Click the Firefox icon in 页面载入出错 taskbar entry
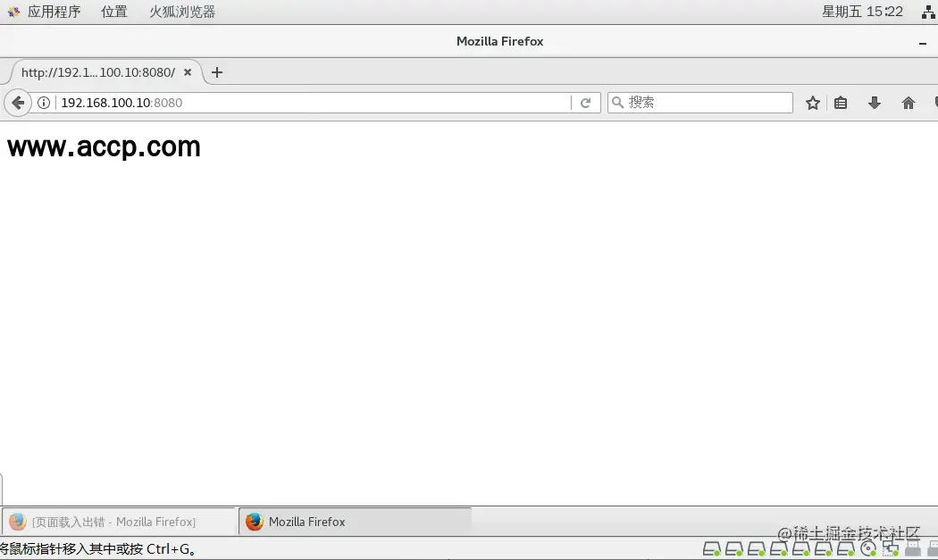The image size is (938, 560). coord(17,522)
